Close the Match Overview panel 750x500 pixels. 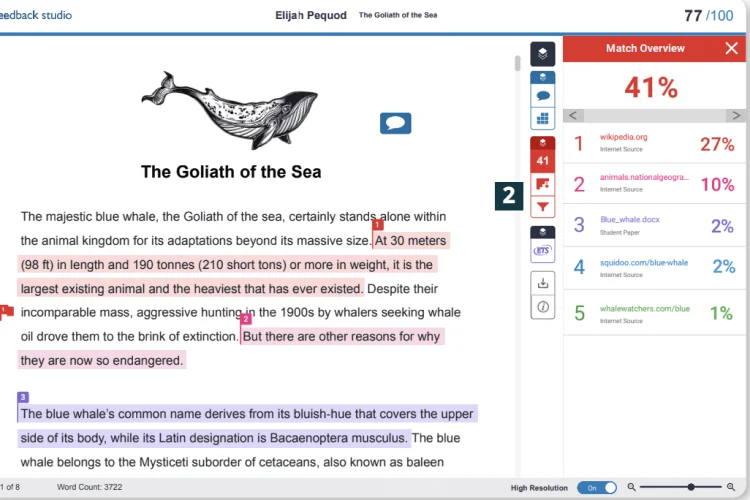tap(731, 48)
